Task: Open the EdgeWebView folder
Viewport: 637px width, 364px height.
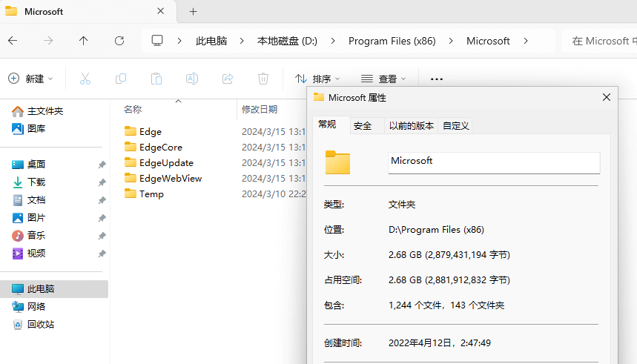Action: click(171, 178)
